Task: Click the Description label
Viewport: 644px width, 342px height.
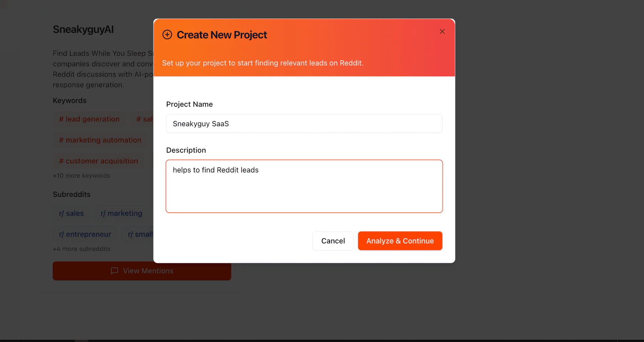Action: tap(186, 150)
